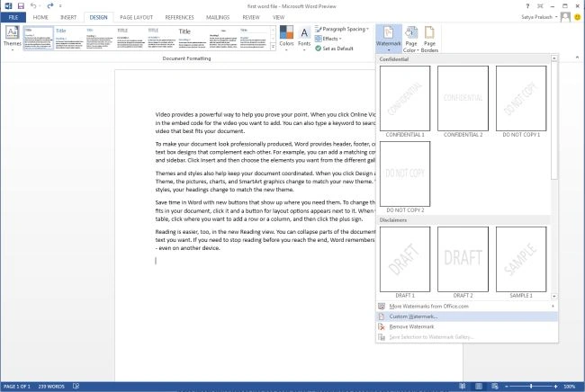Click the 239 WORDS word count
Image resolution: width=585 pixels, height=392 pixels.
[x=51, y=387]
